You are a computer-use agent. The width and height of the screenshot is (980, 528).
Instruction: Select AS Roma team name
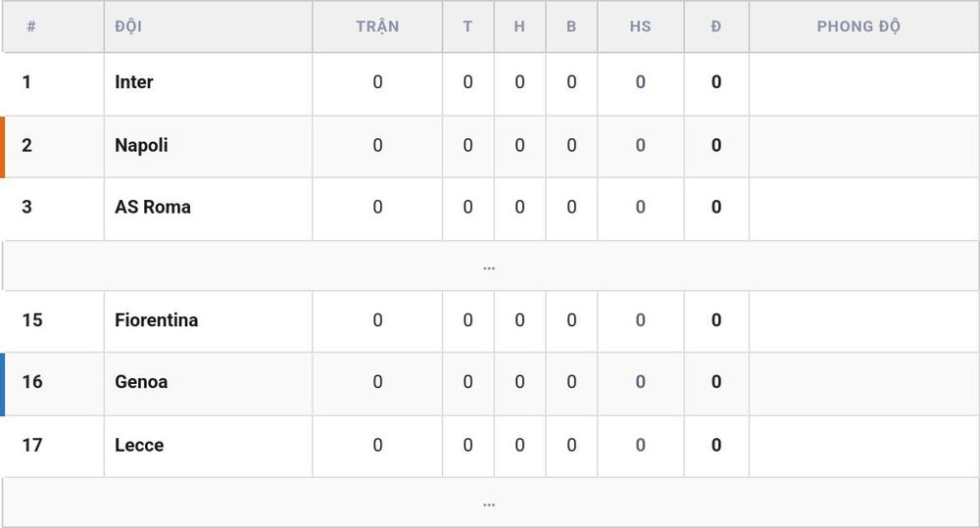(153, 207)
